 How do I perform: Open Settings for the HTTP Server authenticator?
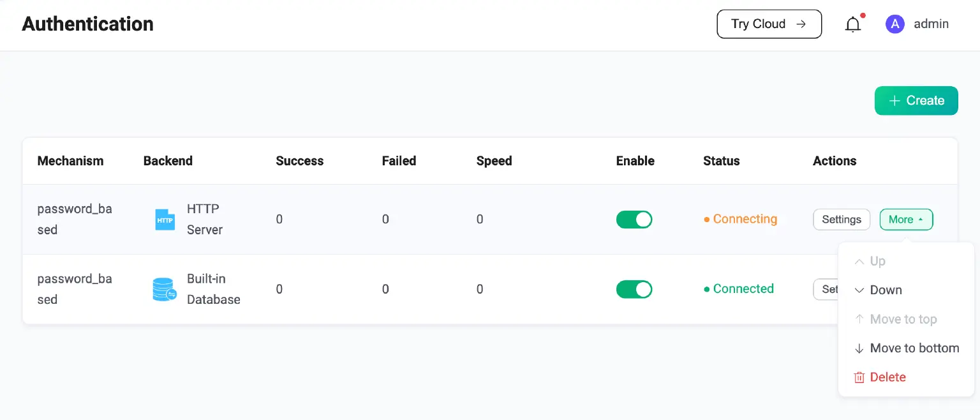pyautogui.click(x=842, y=220)
